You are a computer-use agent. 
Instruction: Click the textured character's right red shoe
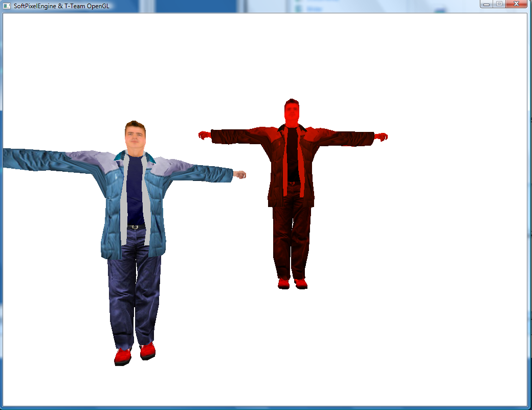(x=147, y=350)
